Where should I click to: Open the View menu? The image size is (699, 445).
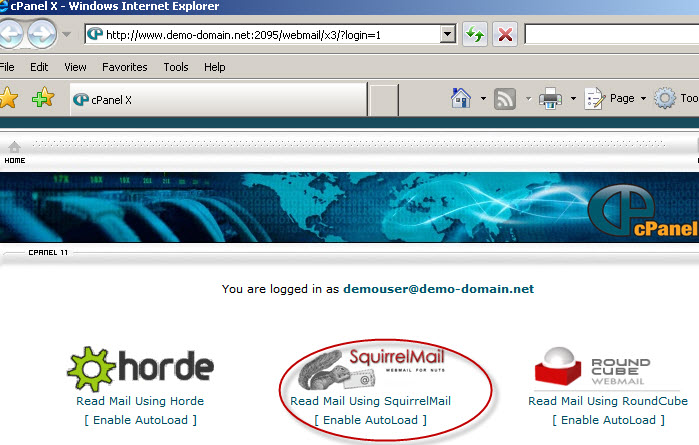[x=75, y=67]
